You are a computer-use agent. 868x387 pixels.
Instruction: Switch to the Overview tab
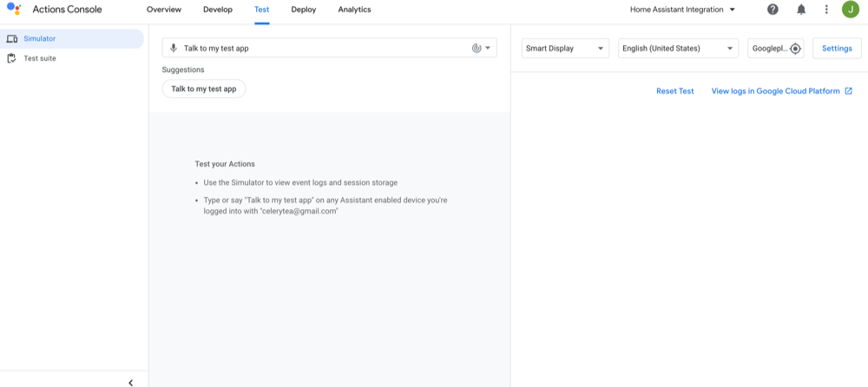164,10
